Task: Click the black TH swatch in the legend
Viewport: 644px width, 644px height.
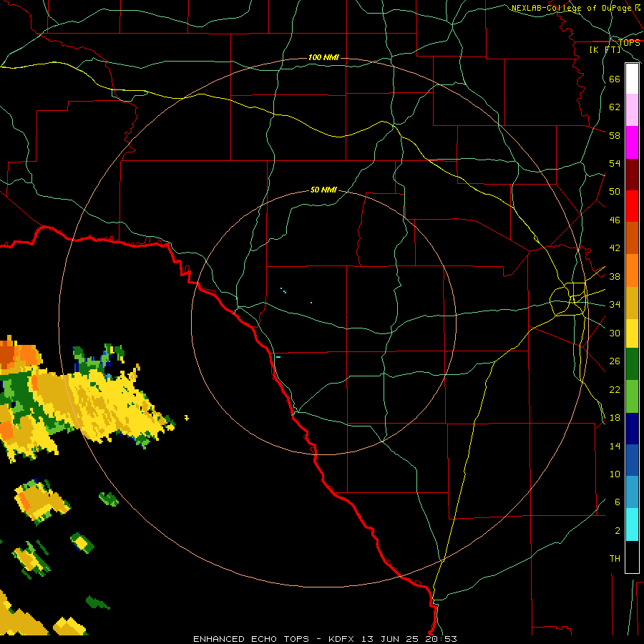Action: 632,557
